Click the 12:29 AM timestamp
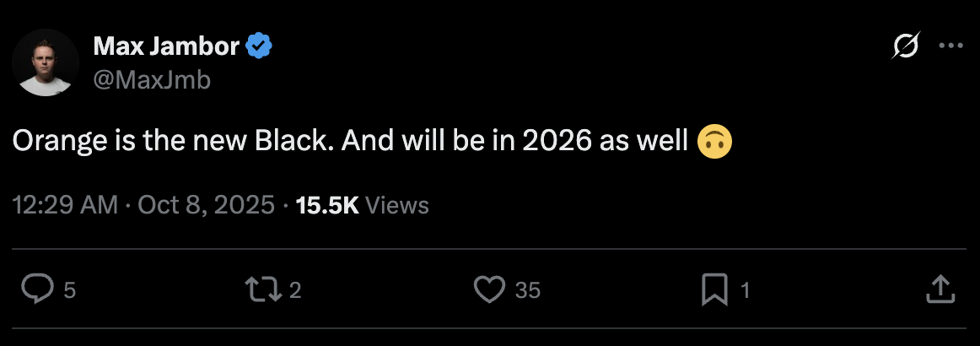This screenshot has height=346, width=980. point(66,205)
